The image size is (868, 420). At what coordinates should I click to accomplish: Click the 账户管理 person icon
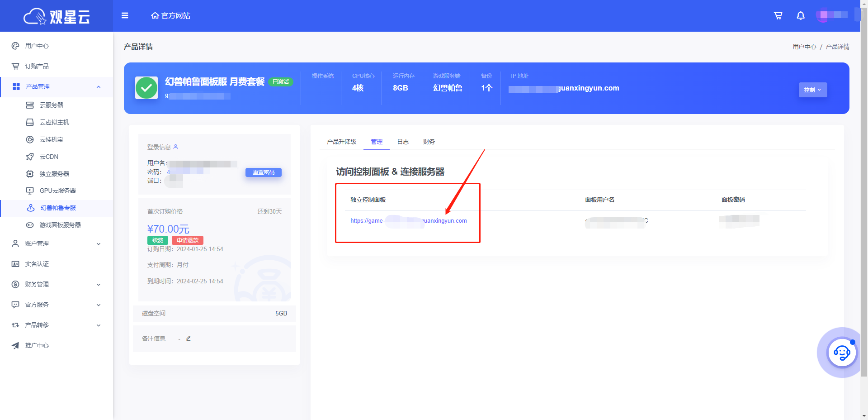pos(15,243)
